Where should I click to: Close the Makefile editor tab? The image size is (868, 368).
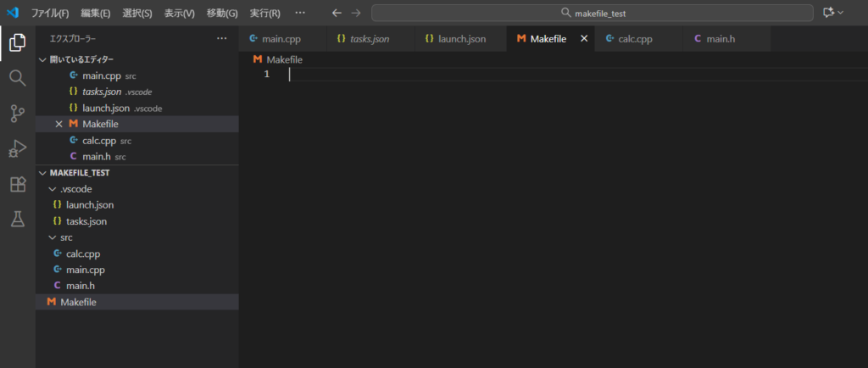[583, 39]
